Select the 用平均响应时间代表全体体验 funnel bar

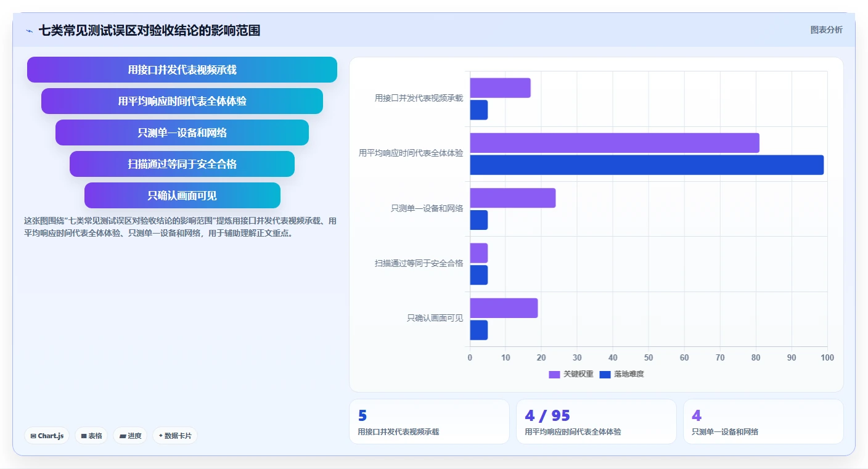(x=182, y=101)
